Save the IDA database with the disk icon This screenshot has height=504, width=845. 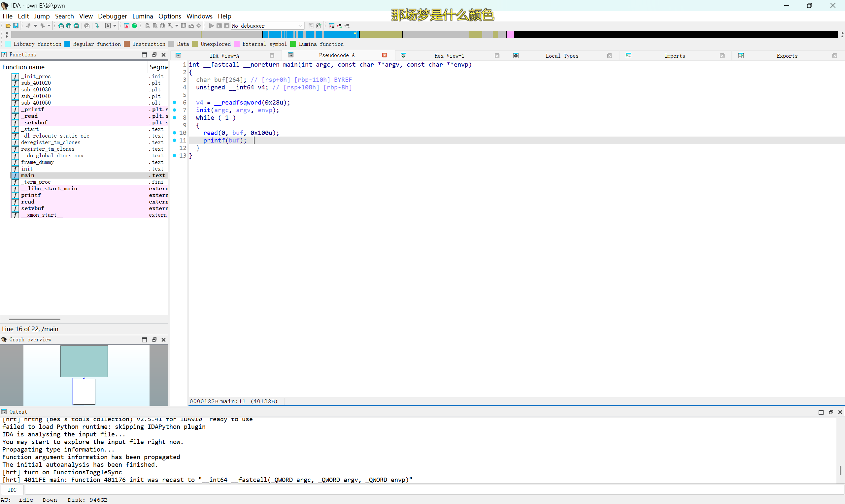16,25
